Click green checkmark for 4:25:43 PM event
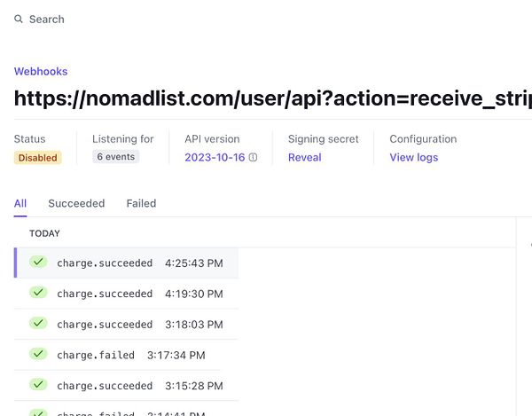Screen dimensions: 532x416 coord(37,262)
